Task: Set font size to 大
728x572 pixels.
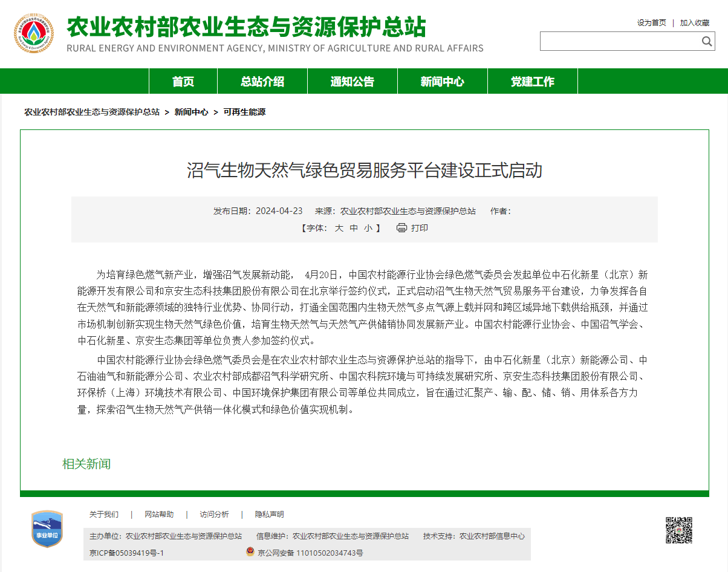Action: (339, 228)
